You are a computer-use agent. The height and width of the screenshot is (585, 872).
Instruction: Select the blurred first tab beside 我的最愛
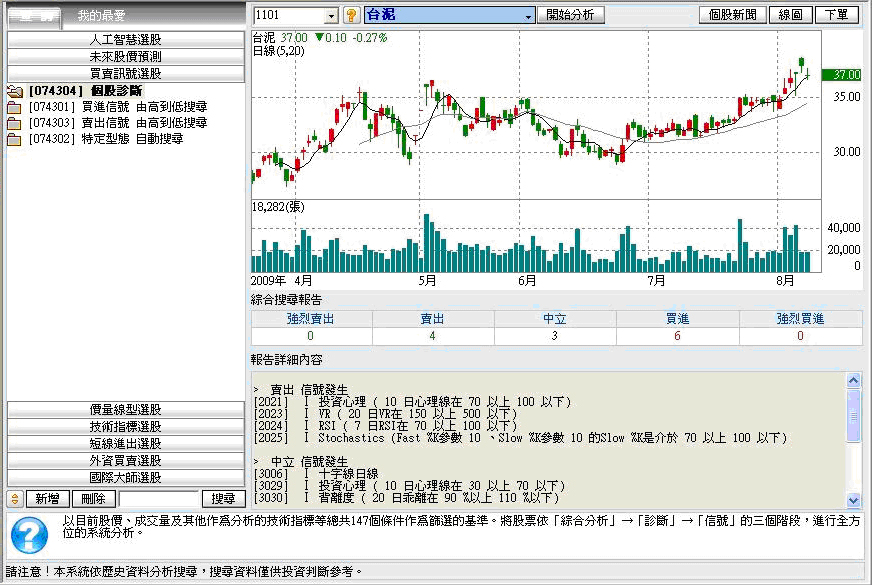coord(34,17)
